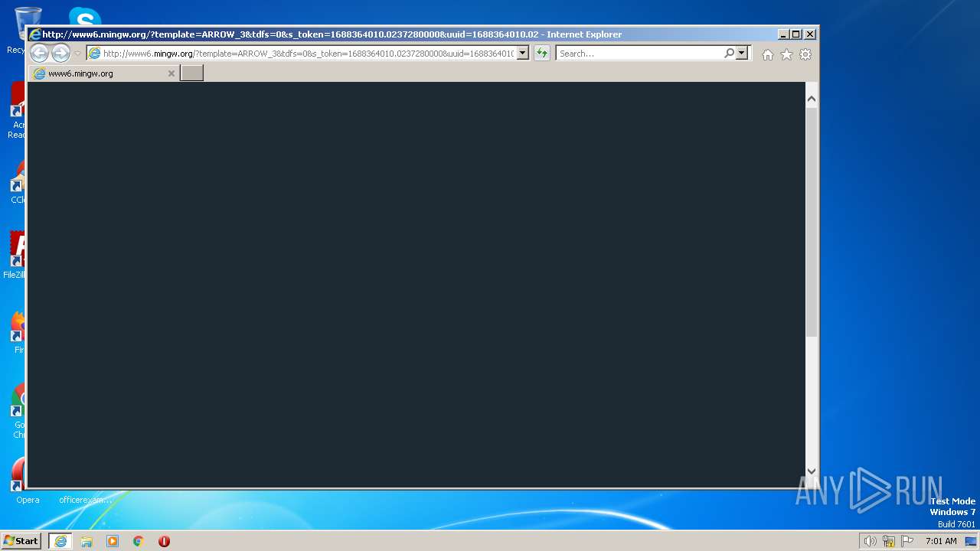Select the CCleaner desktop shortcut
This screenshot has width=980, height=551.
pos(18,181)
